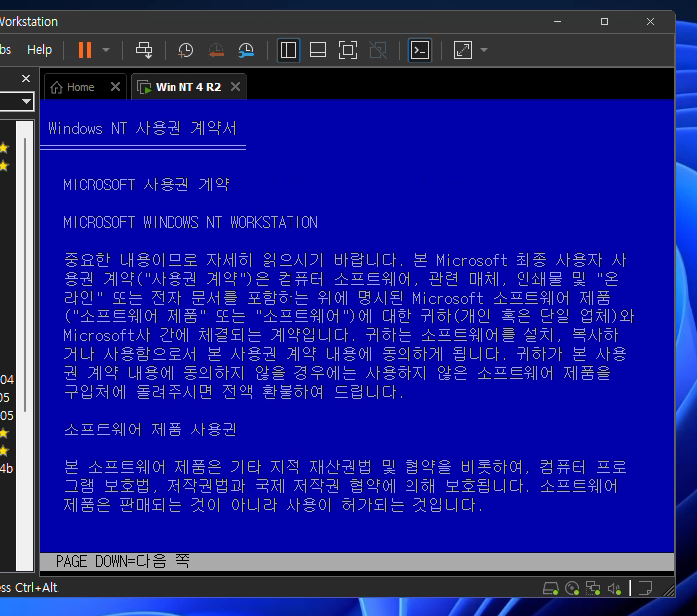697x616 pixels.
Task: Click the library panel vertical scrollbar
Action: (x=25, y=276)
